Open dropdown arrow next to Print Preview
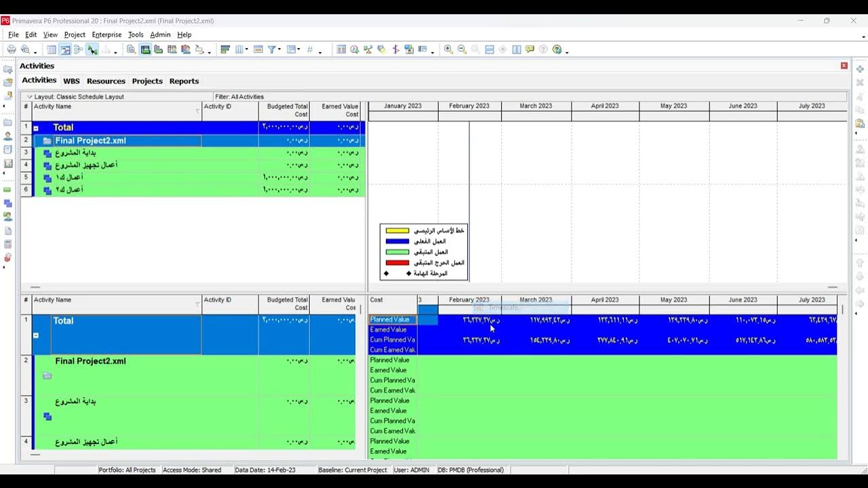868x488 pixels. [x=35, y=52]
